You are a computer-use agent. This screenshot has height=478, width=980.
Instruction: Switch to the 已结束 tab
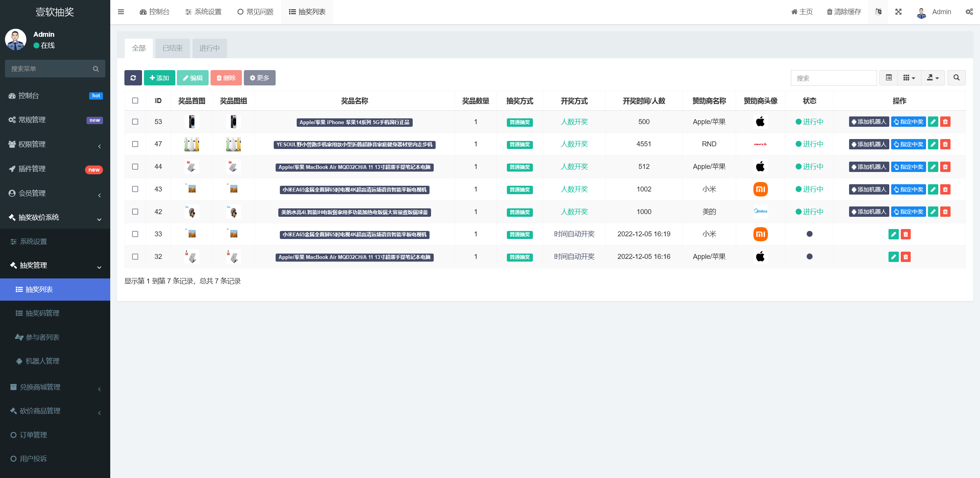pyautogui.click(x=172, y=48)
